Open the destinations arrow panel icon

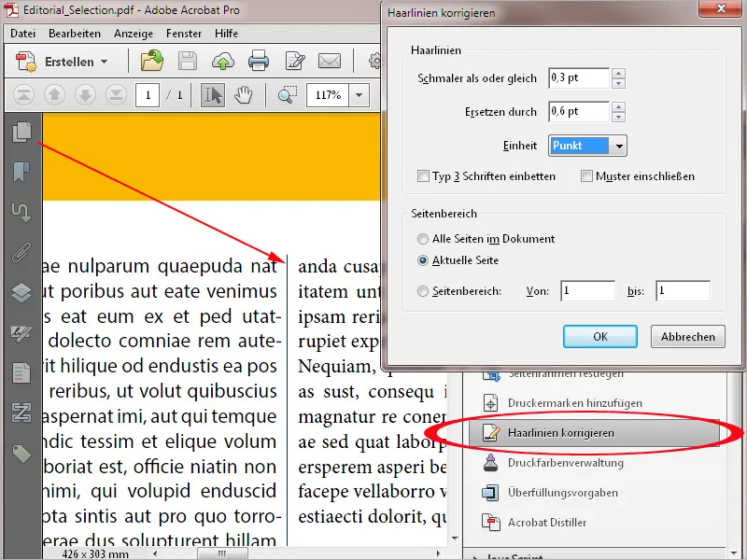(21, 213)
